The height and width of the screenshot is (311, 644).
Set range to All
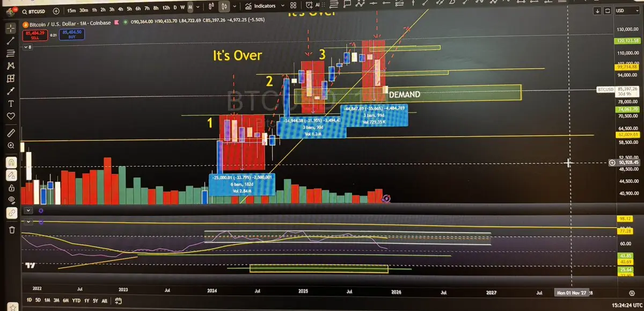(x=104, y=300)
